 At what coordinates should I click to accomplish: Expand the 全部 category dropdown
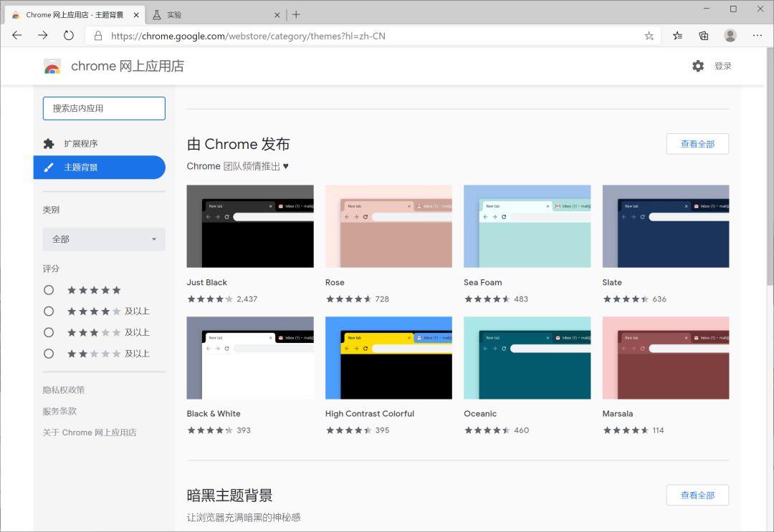[x=104, y=239]
